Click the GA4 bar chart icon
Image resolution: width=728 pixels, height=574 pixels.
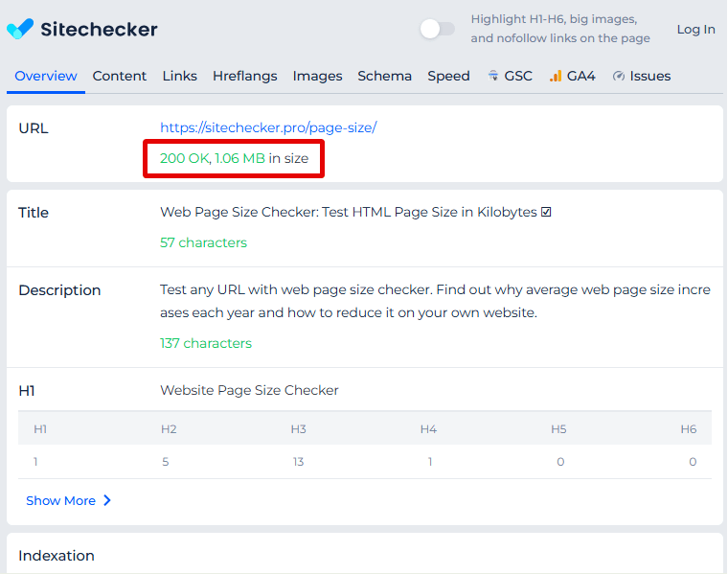[x=556, y=76]
